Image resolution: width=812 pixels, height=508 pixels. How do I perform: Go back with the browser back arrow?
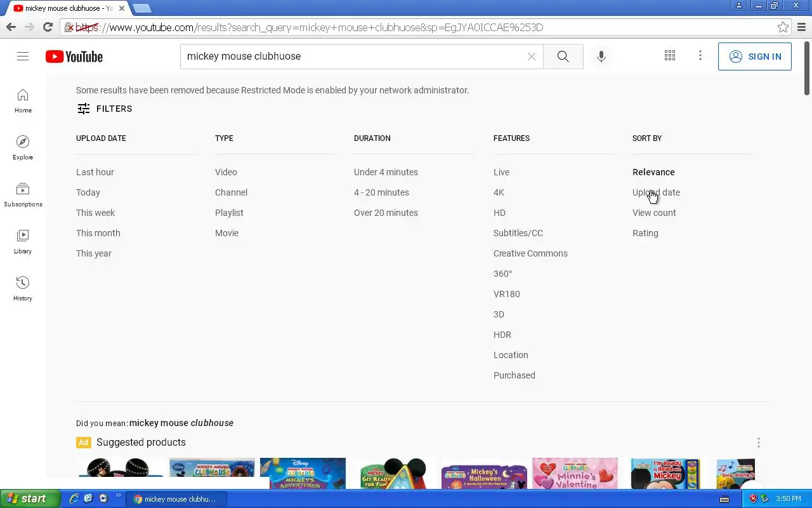click(11, 27)
